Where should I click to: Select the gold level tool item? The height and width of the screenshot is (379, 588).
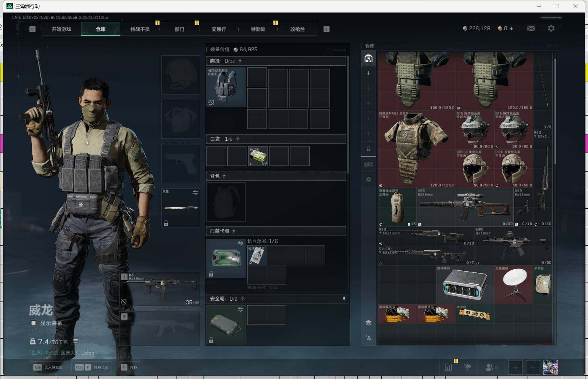point(475,314)
